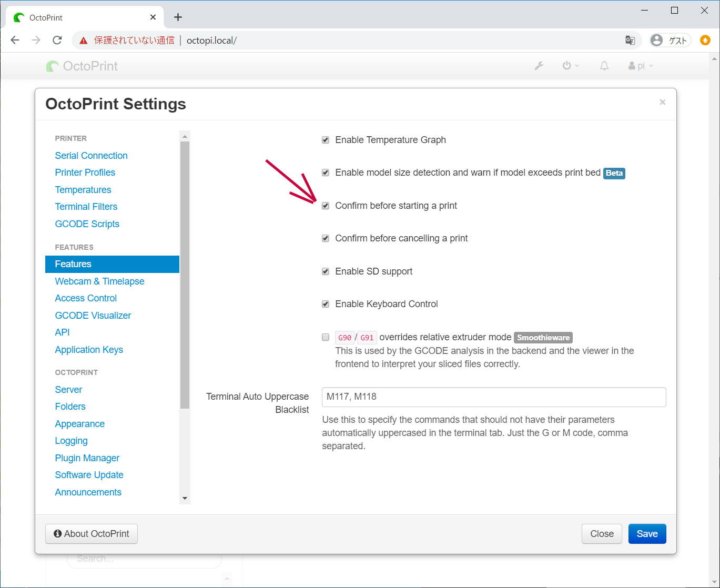Click the settings sidebar scrollbar thumb
This screenshot has height=588, width=720.
(185, 275)
